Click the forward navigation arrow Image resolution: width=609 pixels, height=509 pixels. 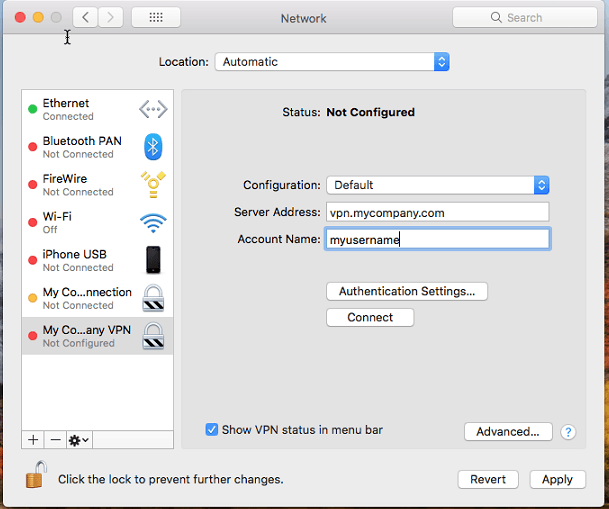point(111,17)
